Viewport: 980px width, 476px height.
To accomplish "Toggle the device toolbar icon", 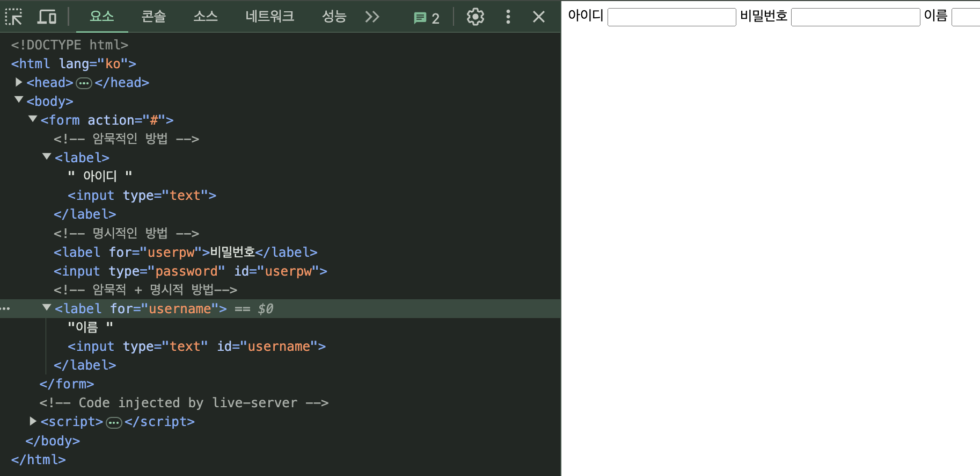I will click(x=47, y=17).
